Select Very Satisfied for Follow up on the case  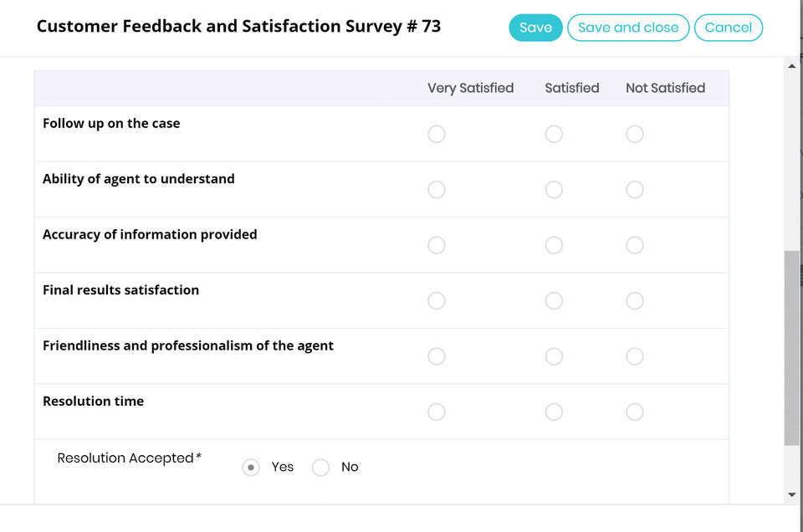coord(437,134)
